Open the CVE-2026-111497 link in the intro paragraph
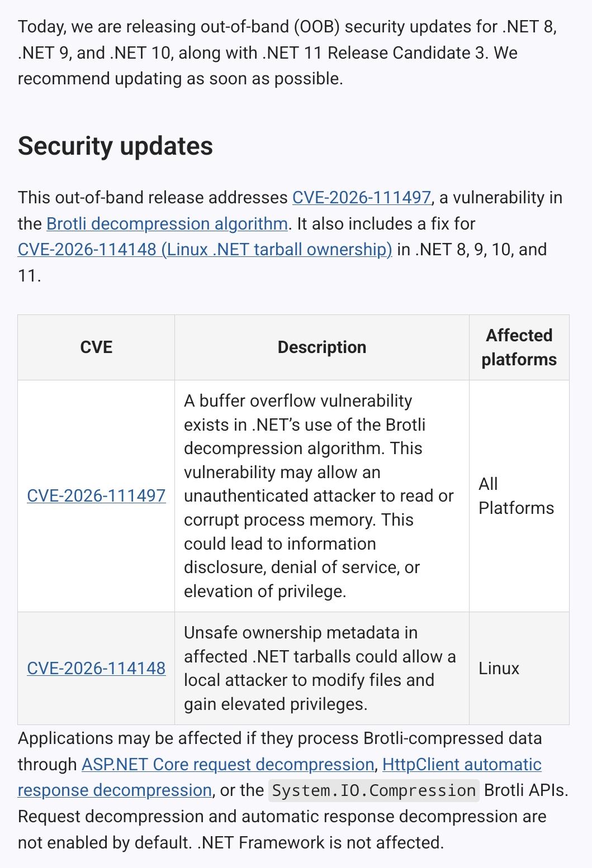The height and width of the screenshot is (868, 592). [x=362, y=198]
